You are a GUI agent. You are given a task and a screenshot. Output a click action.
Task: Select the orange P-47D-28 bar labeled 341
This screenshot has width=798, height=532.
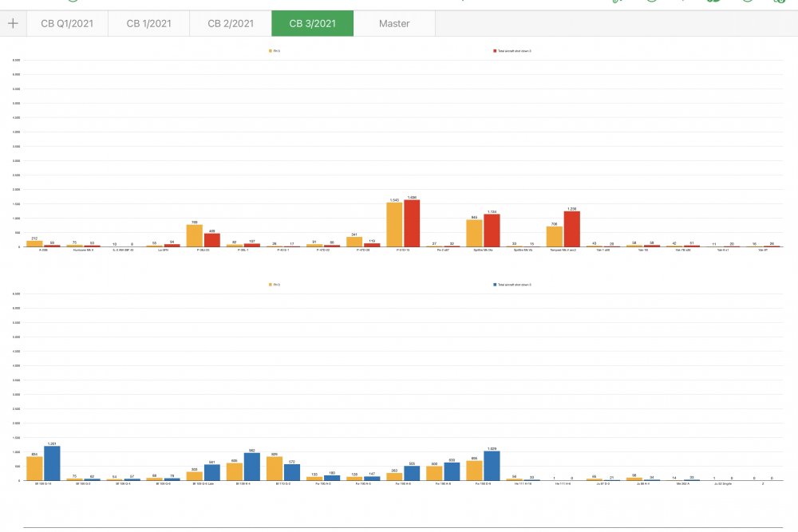point(354,242)
